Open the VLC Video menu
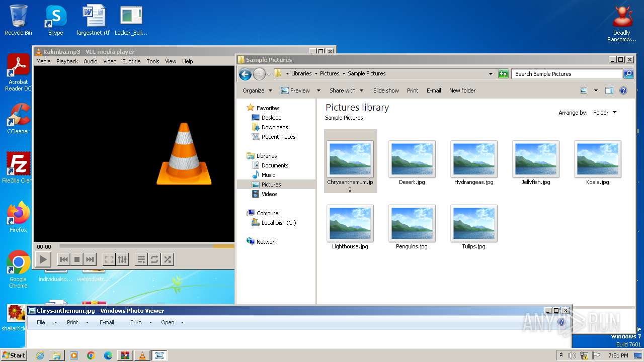Image resolution: width=644 pixels, height=362 pixels. click(110, 61)
